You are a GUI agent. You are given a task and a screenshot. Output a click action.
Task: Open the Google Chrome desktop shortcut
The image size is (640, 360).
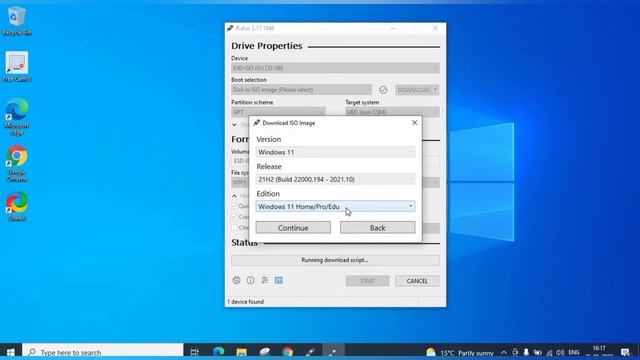[x=17, y=163]
